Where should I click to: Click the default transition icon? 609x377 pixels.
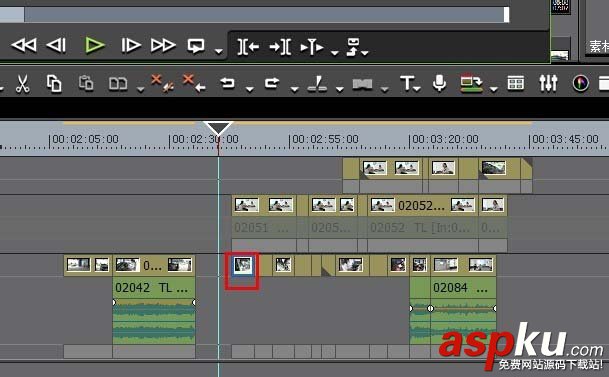pos(362,83)
